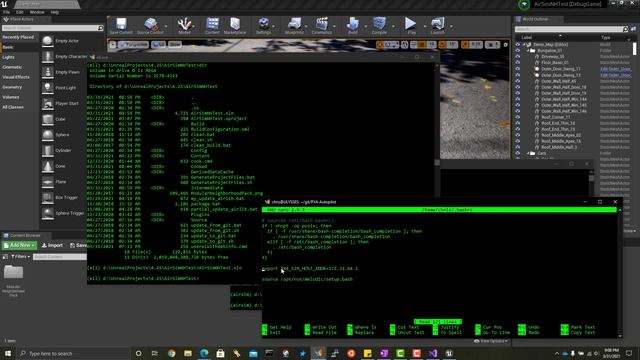Open Source Control toolbar button
Screen dimensions: 640x360
150,26
